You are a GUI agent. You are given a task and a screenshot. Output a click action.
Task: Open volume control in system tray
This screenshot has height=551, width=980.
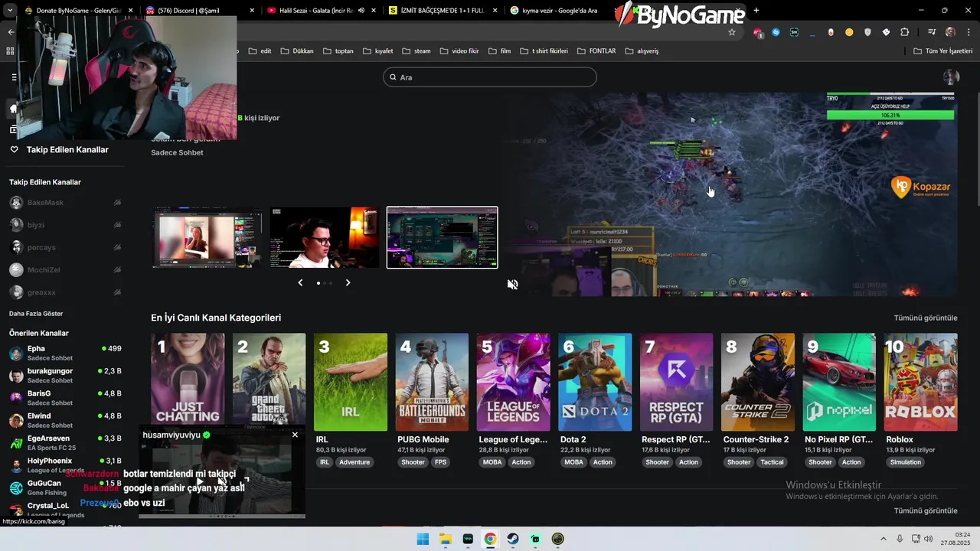coord(928,539)
